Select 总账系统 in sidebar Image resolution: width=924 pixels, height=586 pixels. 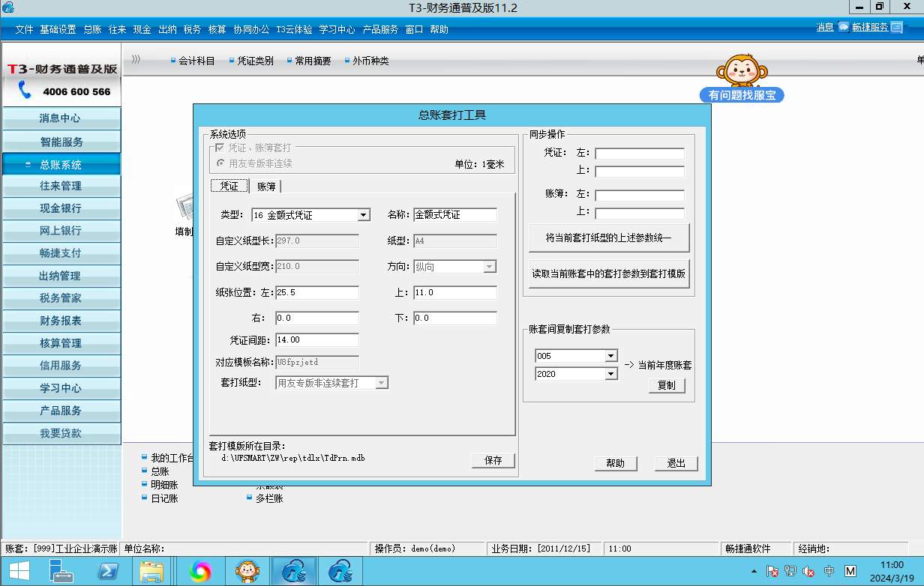tap(61, 164)
